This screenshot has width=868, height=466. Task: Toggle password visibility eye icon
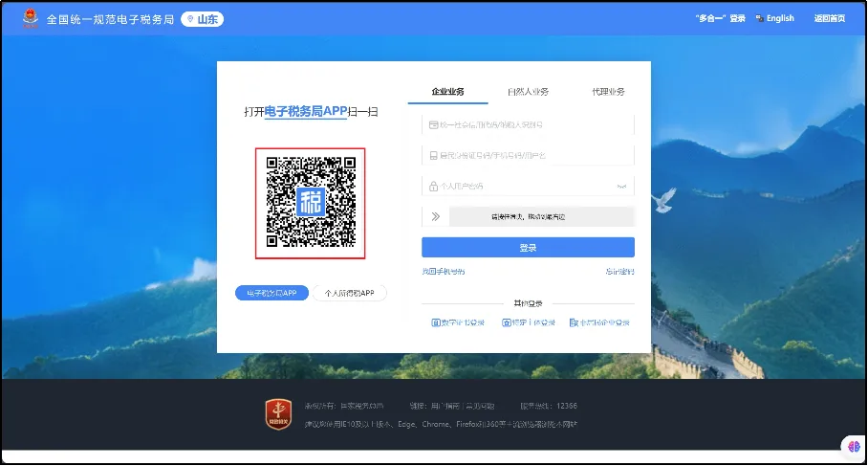tap(621, 187)
